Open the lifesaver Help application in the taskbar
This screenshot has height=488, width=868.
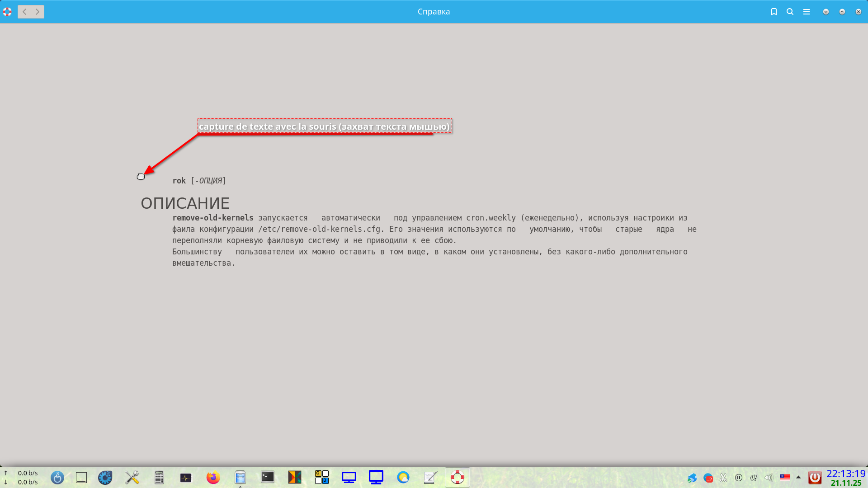[458, 478]
